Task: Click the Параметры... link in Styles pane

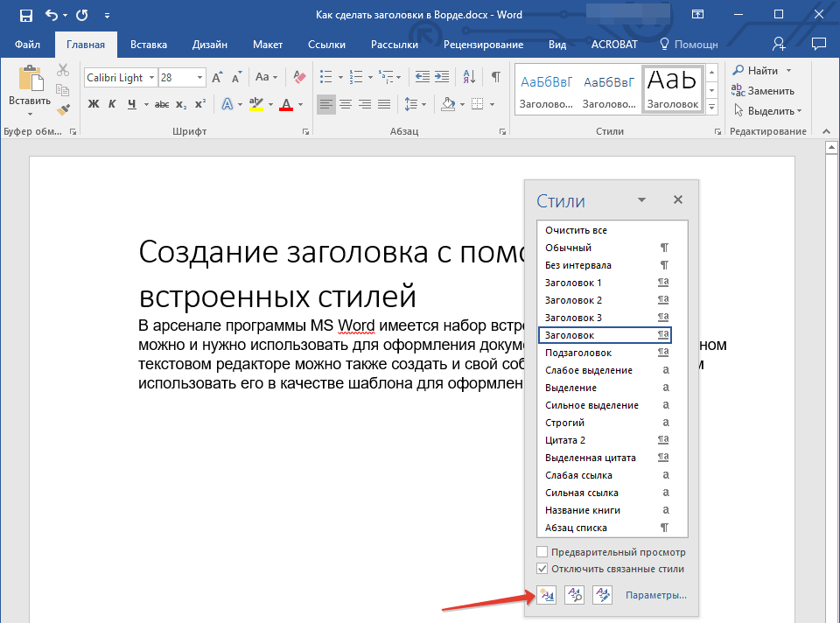Action: pyautogui.click(x=655, y=596)
